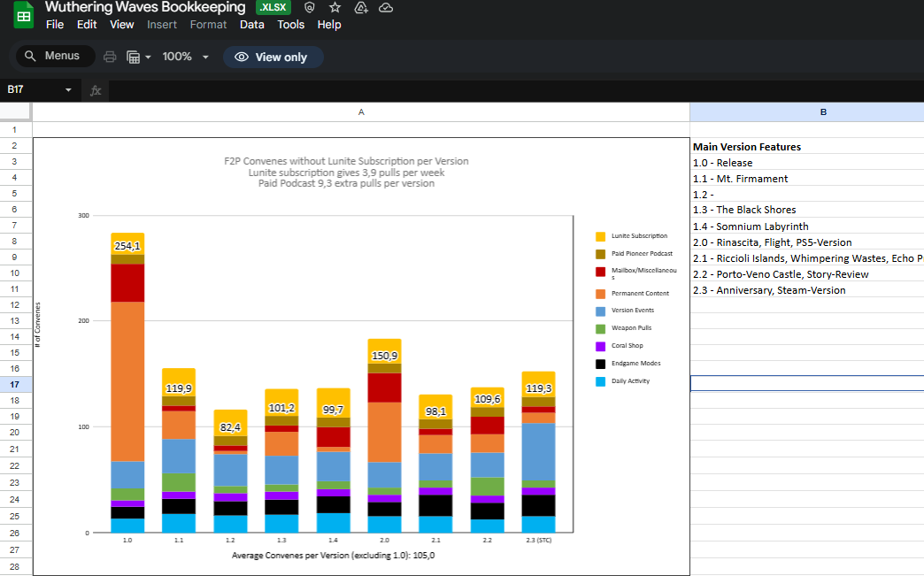Select row 17 header

15,385
